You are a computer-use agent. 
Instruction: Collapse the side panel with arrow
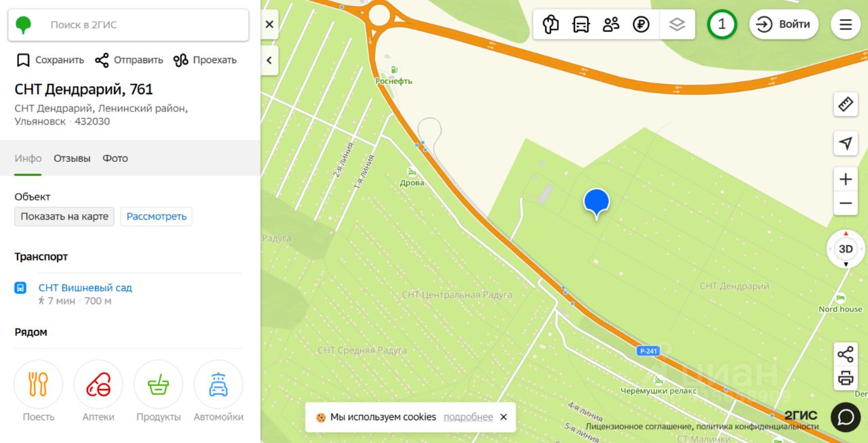269,60
